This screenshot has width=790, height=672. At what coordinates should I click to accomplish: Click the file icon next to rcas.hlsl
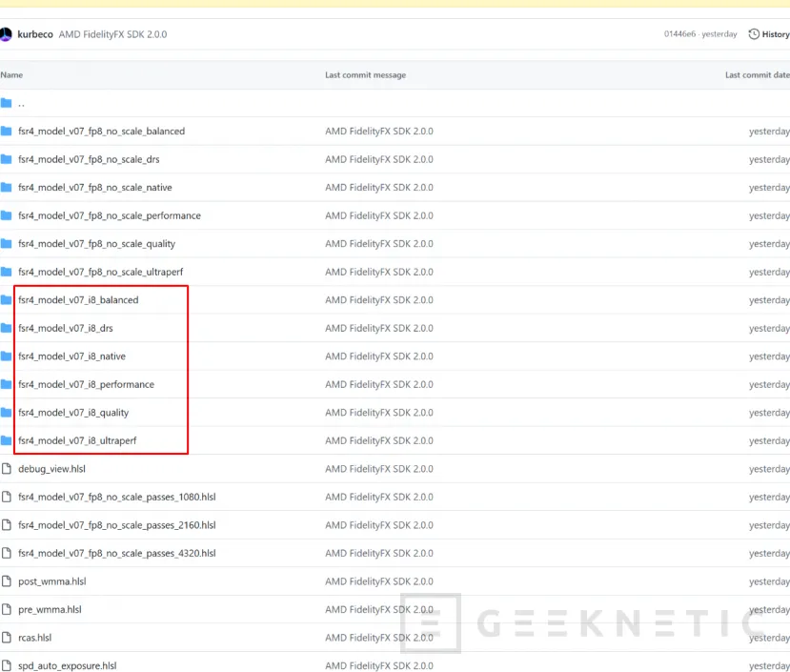(x=7, y=638)
